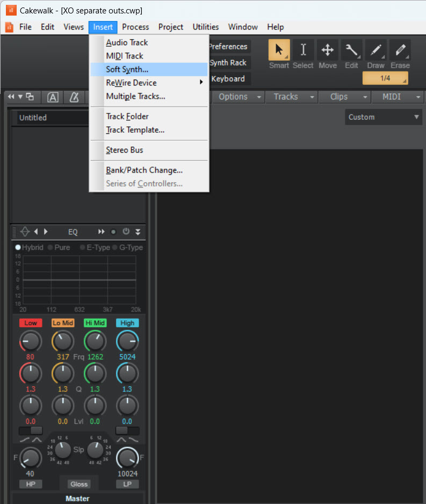Image resolution: width=426 pixels, height=504 pixels.
Task: Open the Custom track control dropdown
Action: [384, 117]
